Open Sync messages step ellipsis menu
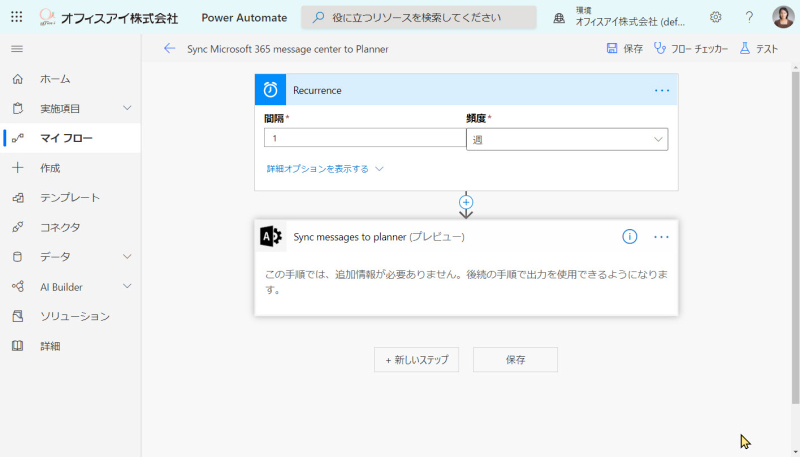Screen dimensions: 800x457 tap(661, 237)
